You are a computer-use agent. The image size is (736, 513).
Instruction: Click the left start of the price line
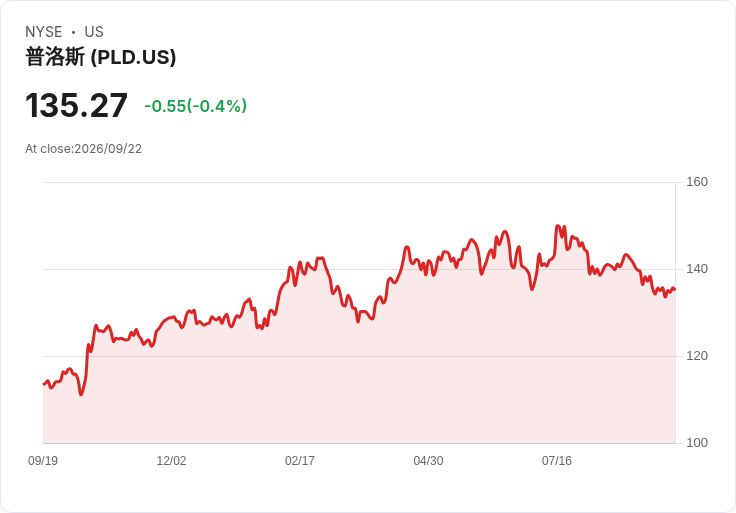44,384
